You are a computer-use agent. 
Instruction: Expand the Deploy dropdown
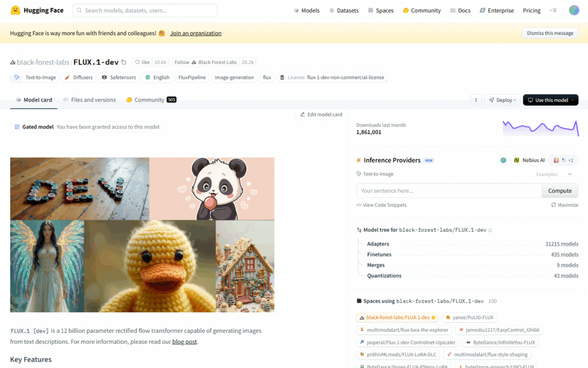click(x=502, y=100)
